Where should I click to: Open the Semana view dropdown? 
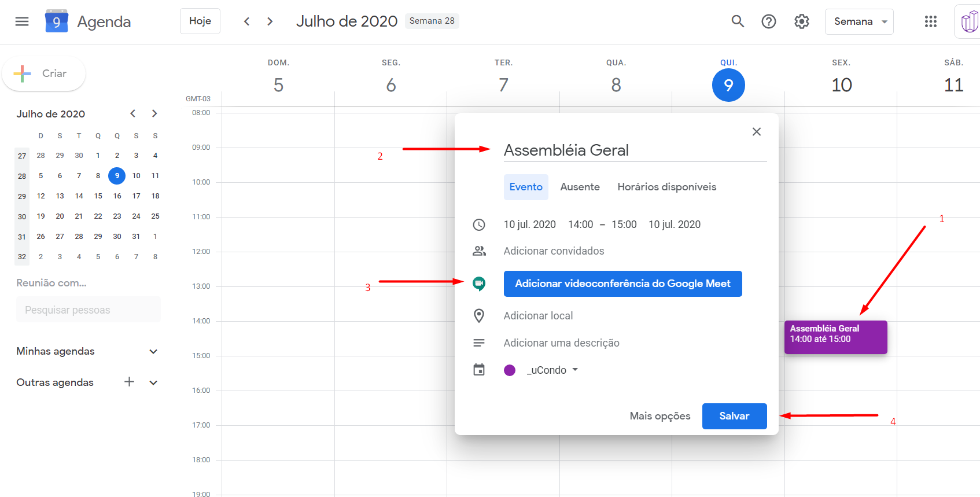coord(859,21)
